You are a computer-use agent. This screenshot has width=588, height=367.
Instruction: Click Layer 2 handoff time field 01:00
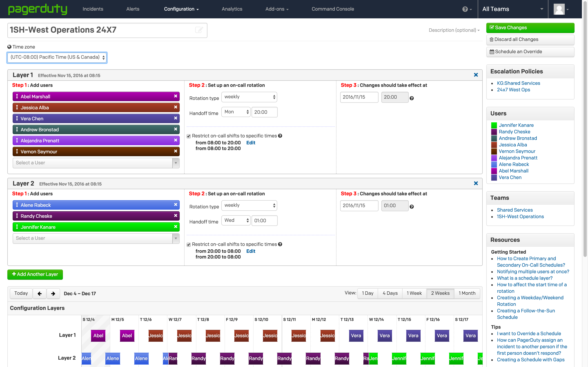tap(264, 221)
